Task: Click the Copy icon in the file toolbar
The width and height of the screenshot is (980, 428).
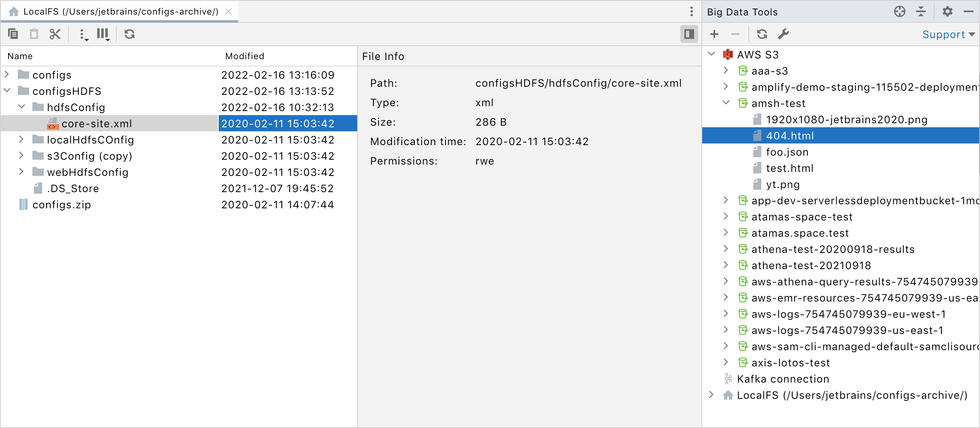Action: point(13,34)
